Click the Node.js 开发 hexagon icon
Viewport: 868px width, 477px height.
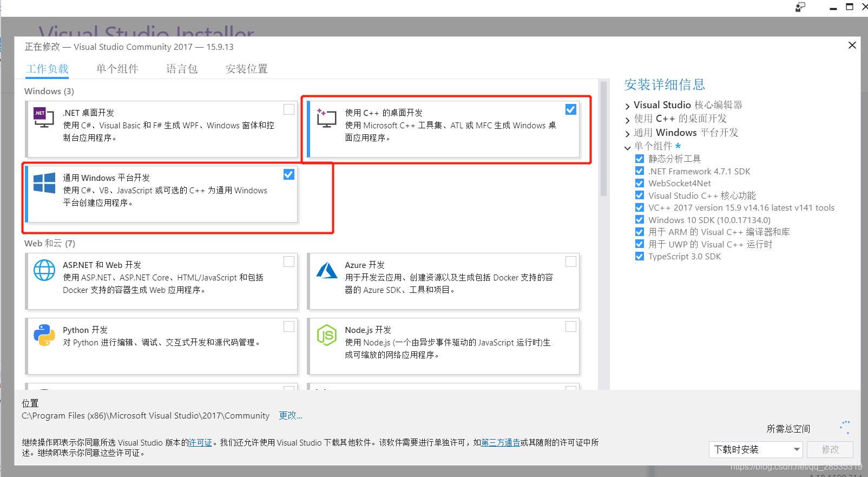click(x=327, y=335)
